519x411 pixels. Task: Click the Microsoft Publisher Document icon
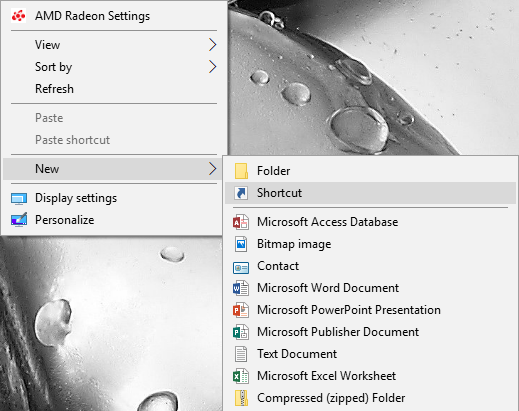click(241, 332)
